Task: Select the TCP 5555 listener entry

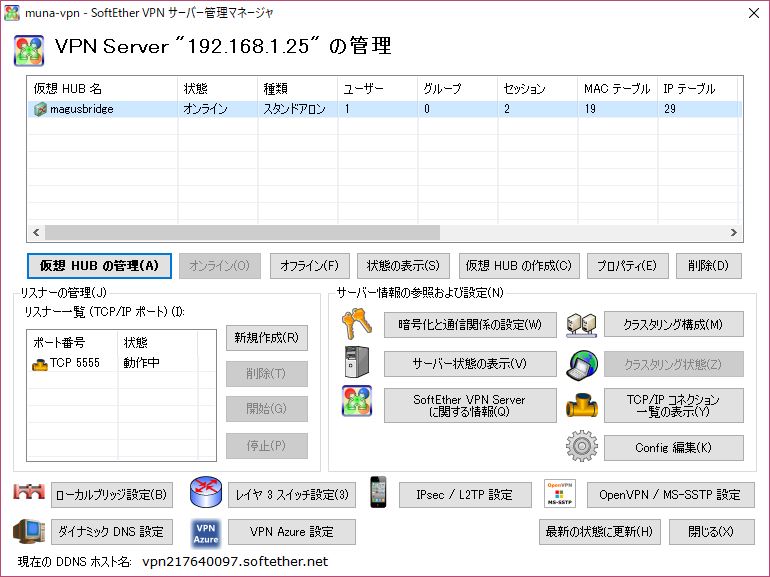Action: pyautogui.click(x=75, y=363)
